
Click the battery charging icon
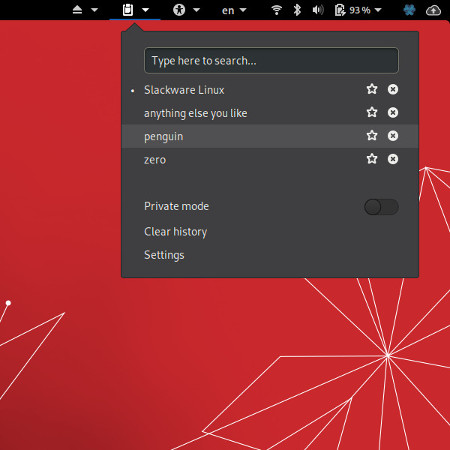coord(340,10)
